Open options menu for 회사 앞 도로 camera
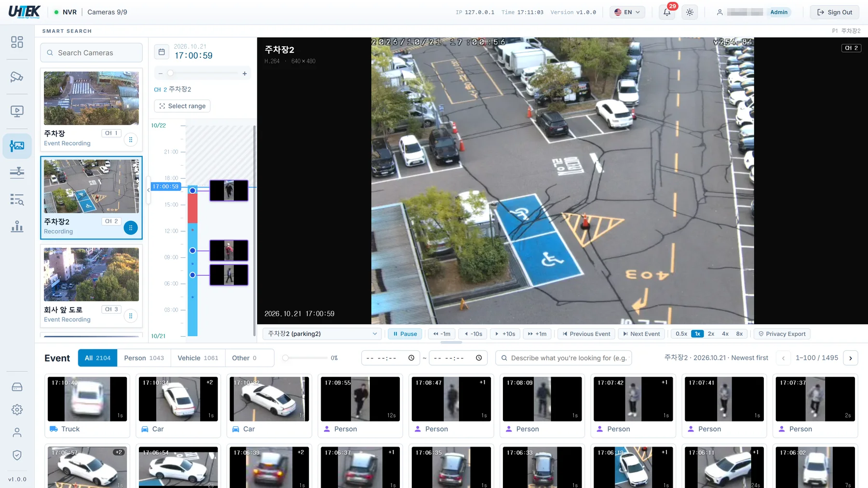 coord(131,316)
